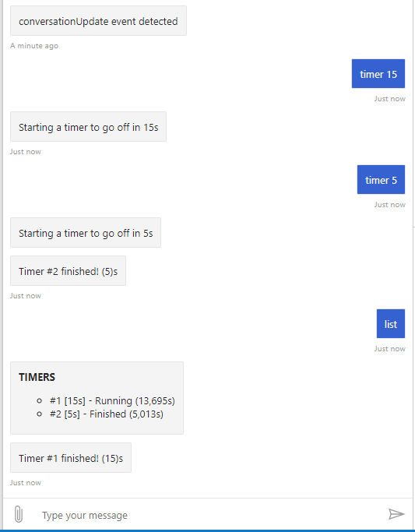Click the 'Timer #1 finished! (15)s' message
The height and width of the screenshot is (532, 415).
point(71,458)
